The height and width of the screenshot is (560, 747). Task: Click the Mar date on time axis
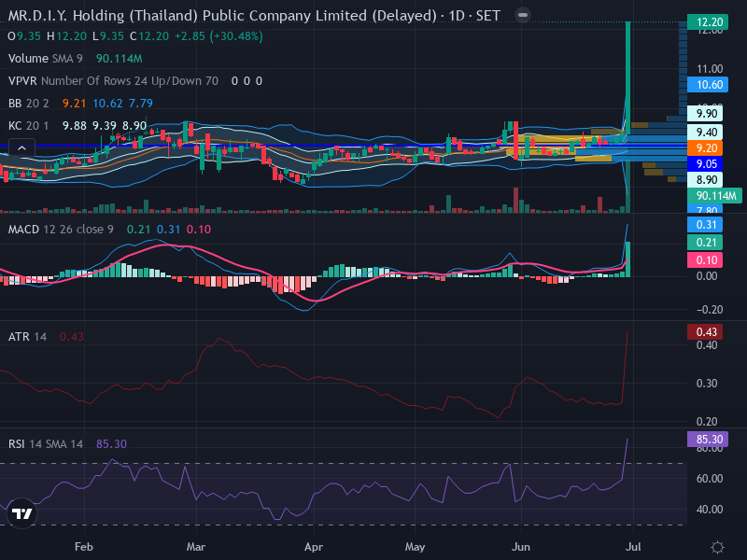click(196, 547)
